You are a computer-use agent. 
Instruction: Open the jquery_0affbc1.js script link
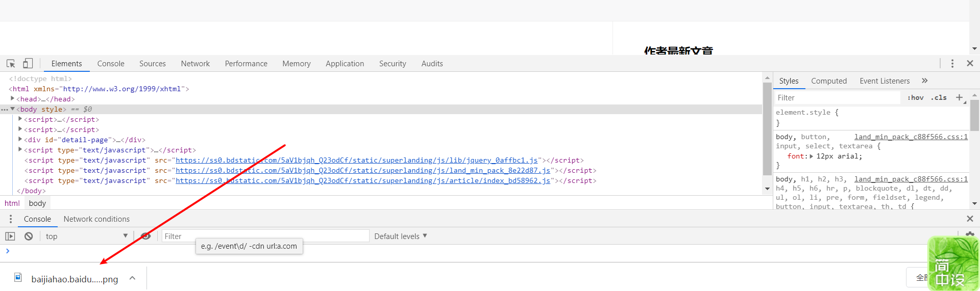click(x=357, y=160)
